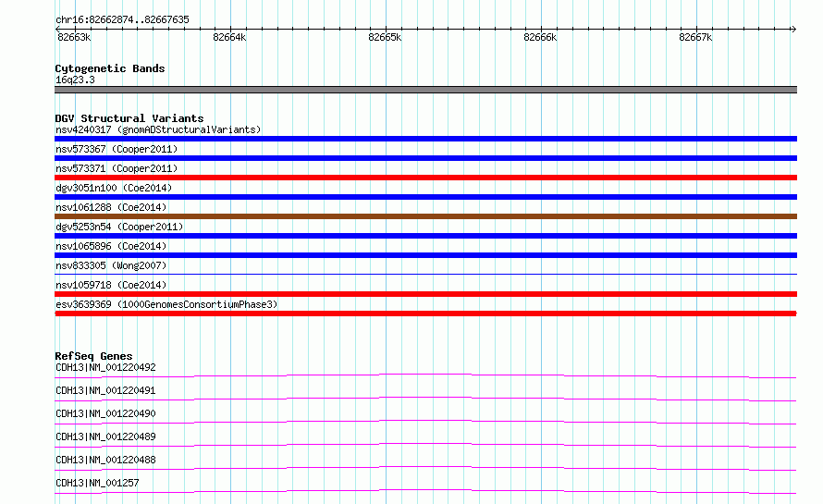Select the magenta intron line under NM_001220490
Image resolution: width=823 pixels, height=504 pixels.
(425, 422)
